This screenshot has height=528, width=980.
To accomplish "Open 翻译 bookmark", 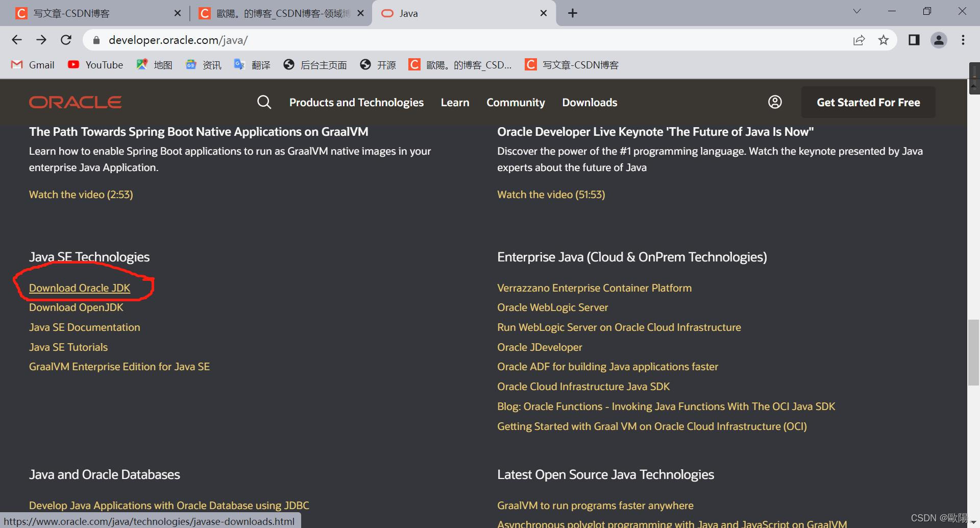I will [x=252, y=65].
